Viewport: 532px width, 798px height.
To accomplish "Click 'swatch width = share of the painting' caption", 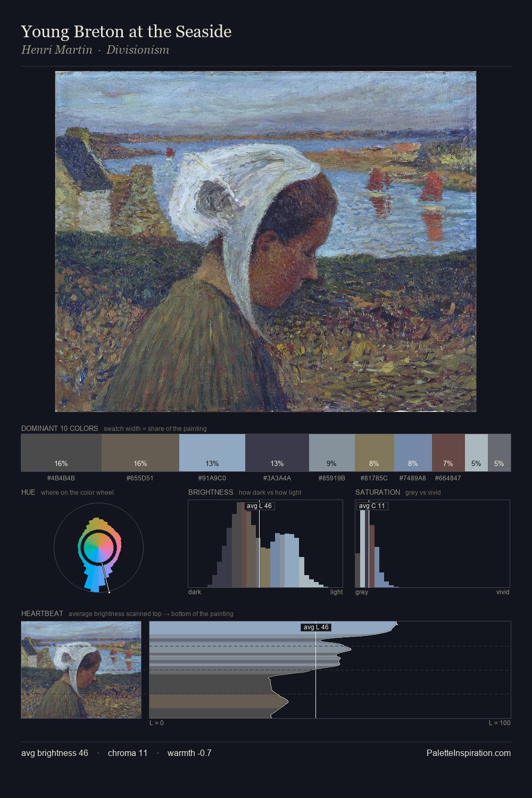I will click(155, 429).
